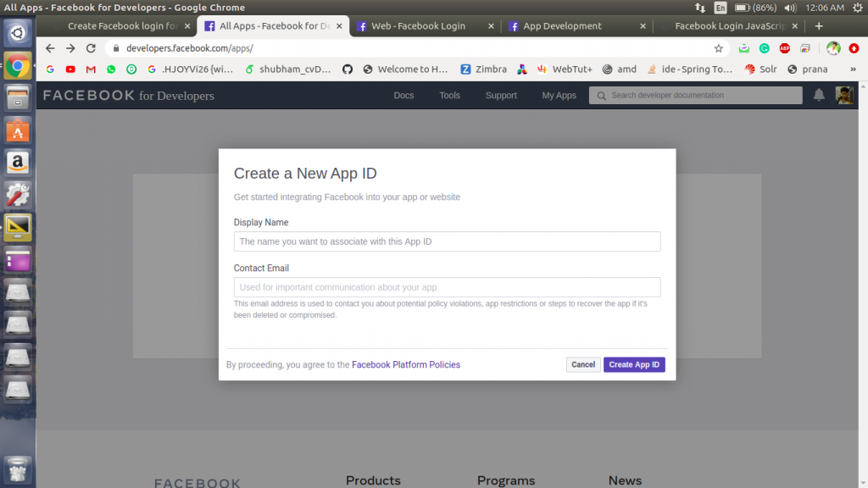Open Ubuntu Software Center in launcher

18,130
